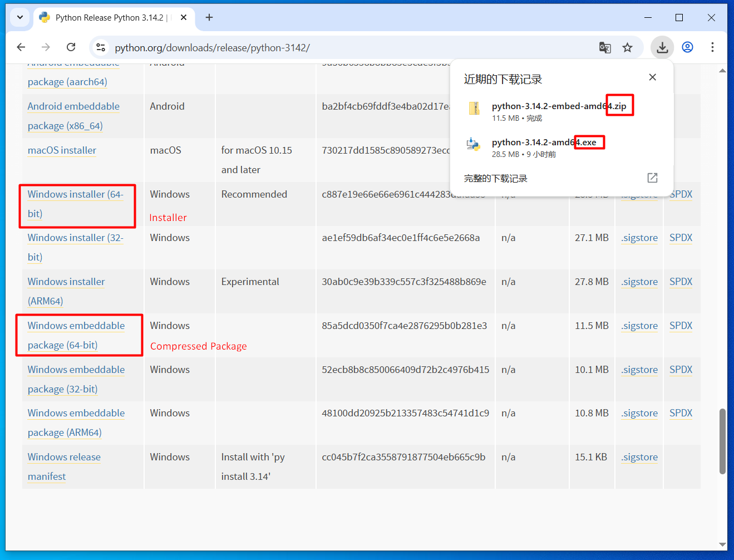The height and width of the screenshot is (560, 734).
Task: Open SPDX for embeddable package (32-bit) row
Action: tap(681, 370)
